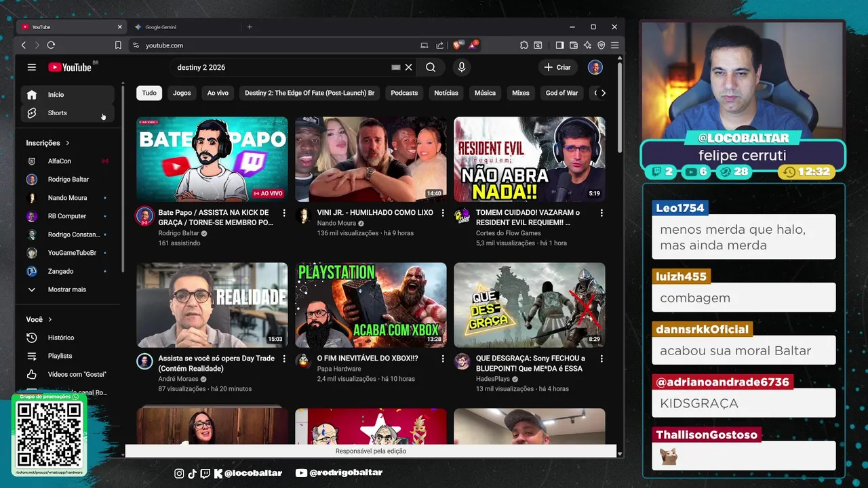Viewport: 868px width, 488px height.
Task: Open the Leo AI sparkle icon
Action: click(x=587, y=45)
